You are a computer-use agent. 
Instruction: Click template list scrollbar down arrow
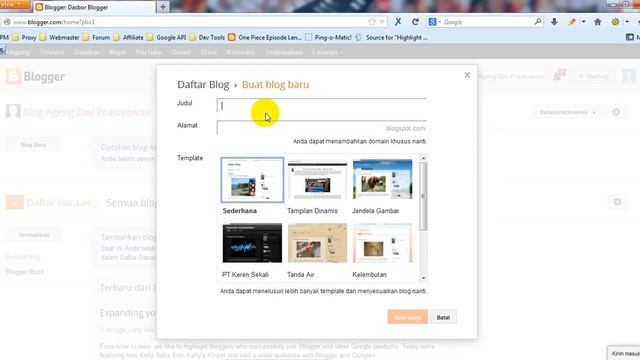[423, 278]
